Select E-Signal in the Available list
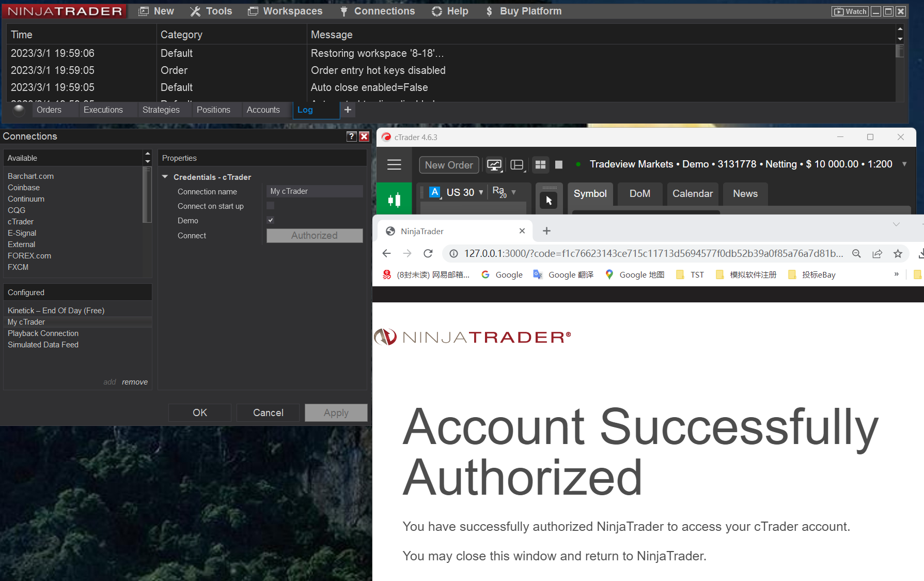 pyautogui.click(x=22, y=233)
